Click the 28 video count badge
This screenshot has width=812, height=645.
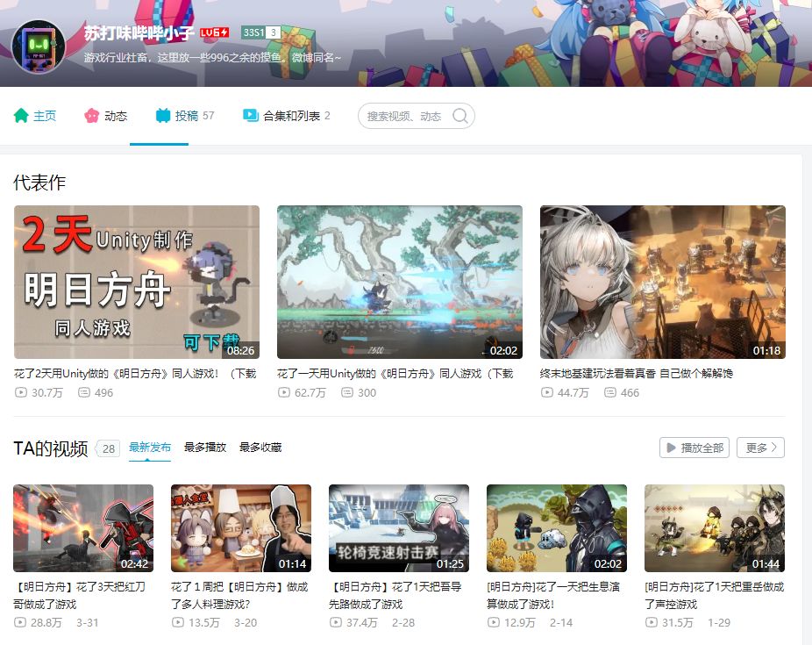point(108,448)
